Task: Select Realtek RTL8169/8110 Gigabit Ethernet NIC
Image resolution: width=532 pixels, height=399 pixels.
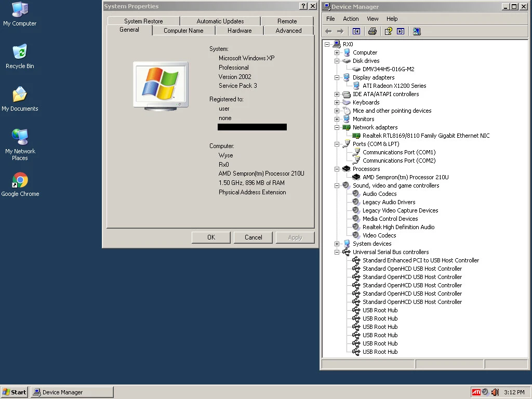Action: (426, 136)
